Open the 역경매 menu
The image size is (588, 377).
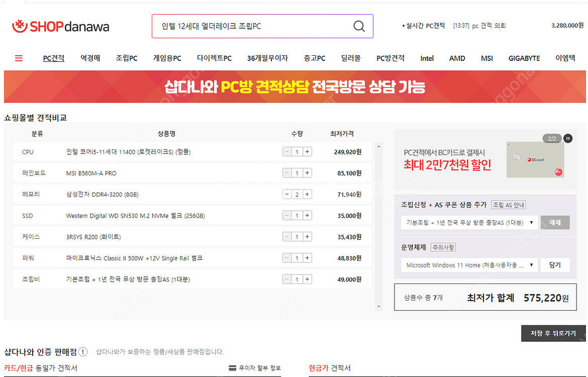(90, 58)
